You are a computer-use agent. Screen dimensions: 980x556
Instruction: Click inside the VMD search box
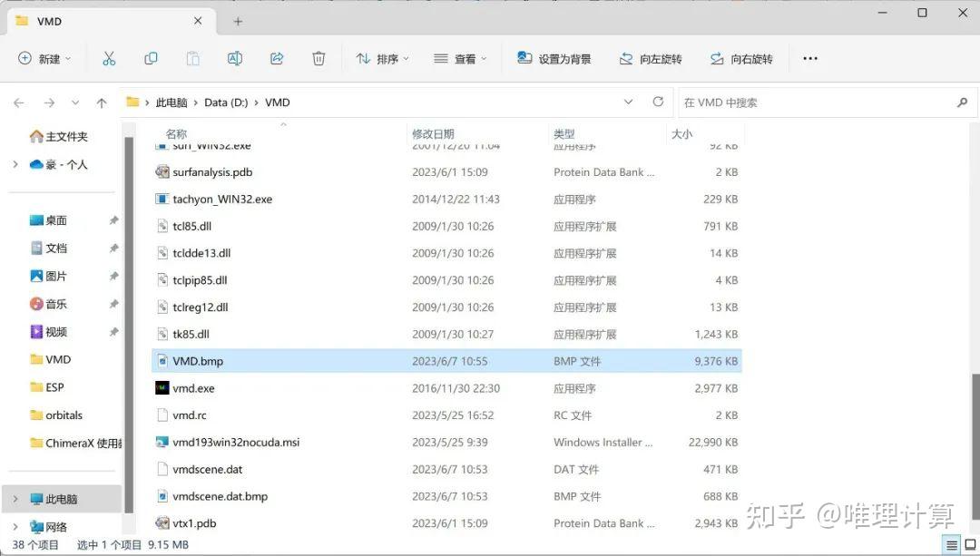tap(817, 102)
